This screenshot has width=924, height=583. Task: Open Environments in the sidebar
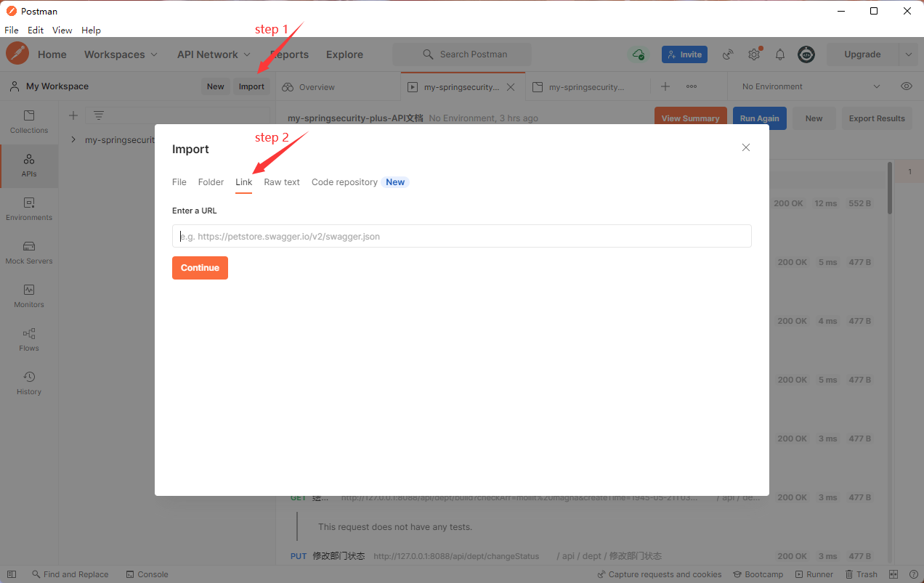29,209
